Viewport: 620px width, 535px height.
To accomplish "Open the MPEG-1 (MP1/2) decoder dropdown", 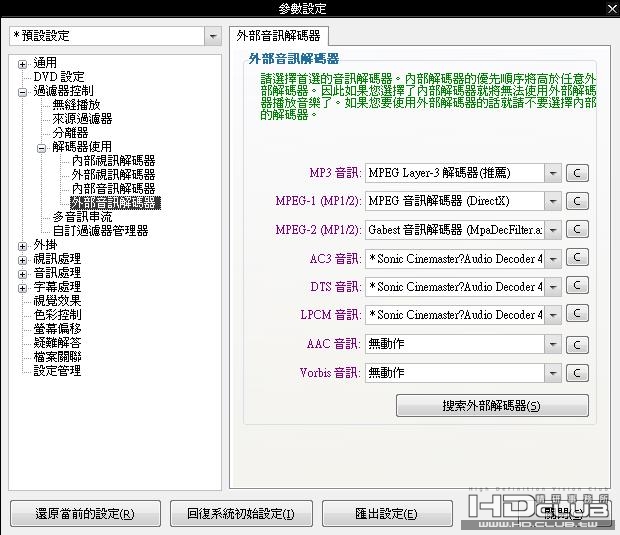I will click(x=553, y=201).
